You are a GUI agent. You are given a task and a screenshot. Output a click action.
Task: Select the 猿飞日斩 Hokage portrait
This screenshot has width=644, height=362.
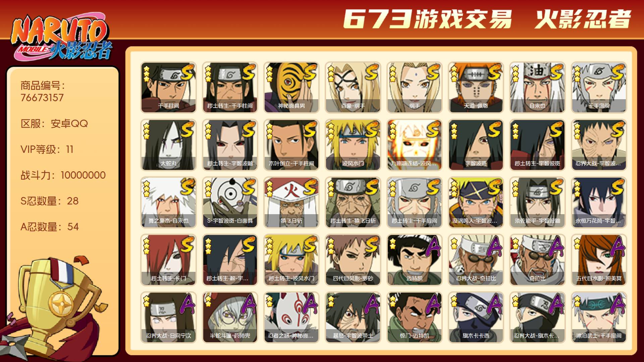(x=291, y=202)
